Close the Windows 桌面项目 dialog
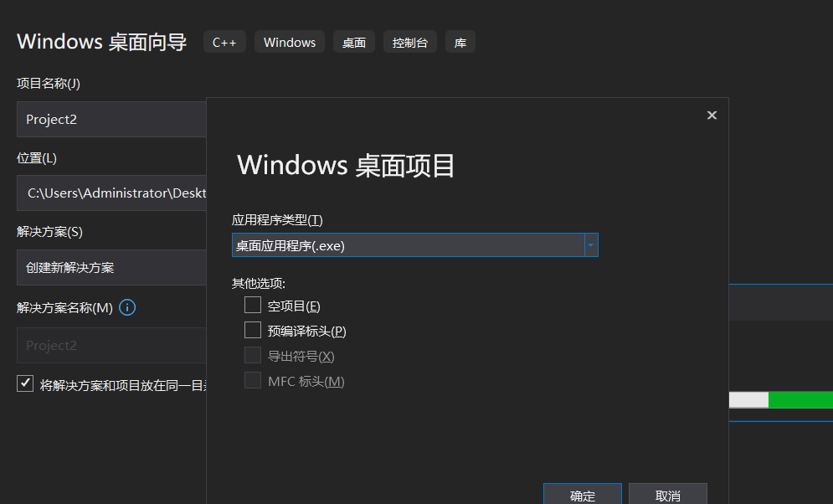The height and width of the screenshot is (504, 833). click(x=712, y=116)
